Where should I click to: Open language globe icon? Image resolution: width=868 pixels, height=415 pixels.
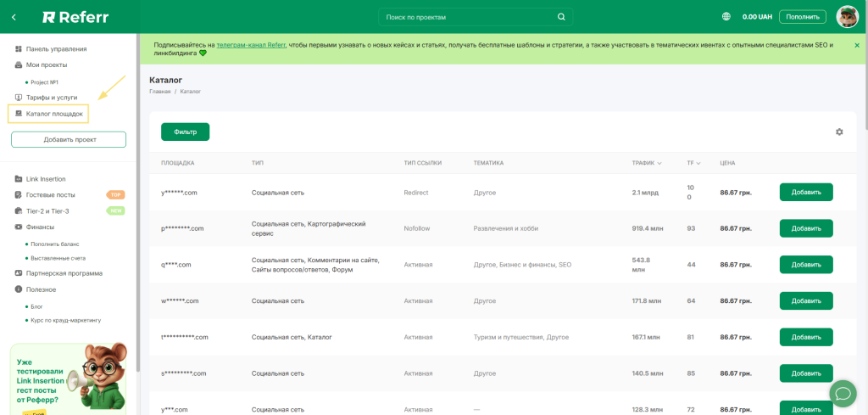[x=726, y=17]
